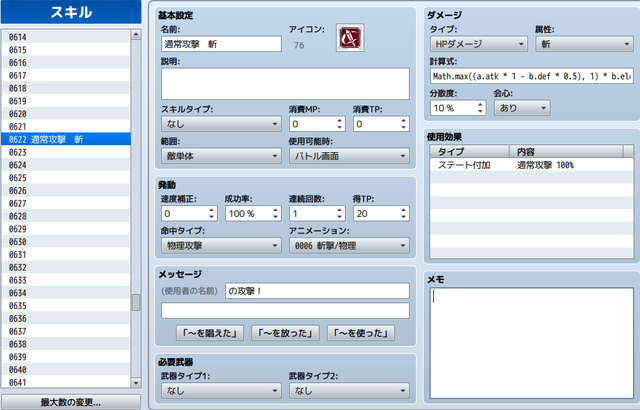Image resolution: width=640 pixels, height=410 pixels.
Task: Decrease 成功率 with the down arrow
Action: point(276,217)
